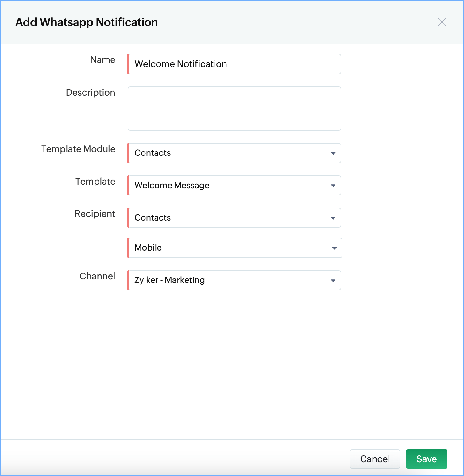This screenshot has width=464, height=476.
Task: Click the Channel label
Action: (x=97, y=276)
